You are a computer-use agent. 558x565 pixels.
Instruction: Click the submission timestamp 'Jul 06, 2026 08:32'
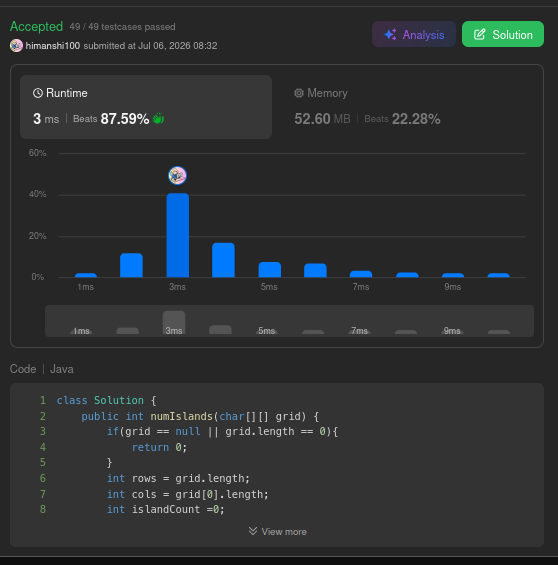coord(178,46)
